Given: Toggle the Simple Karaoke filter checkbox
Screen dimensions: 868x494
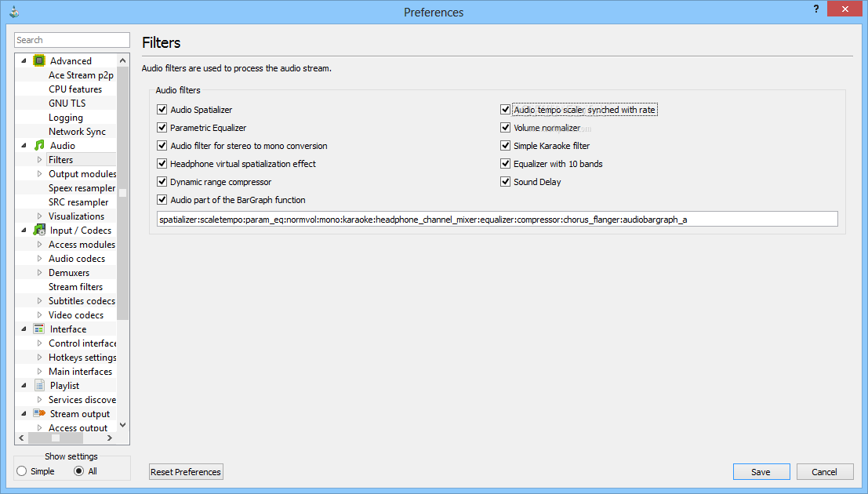Looking at the screenshot, I should tap(506, 146).
